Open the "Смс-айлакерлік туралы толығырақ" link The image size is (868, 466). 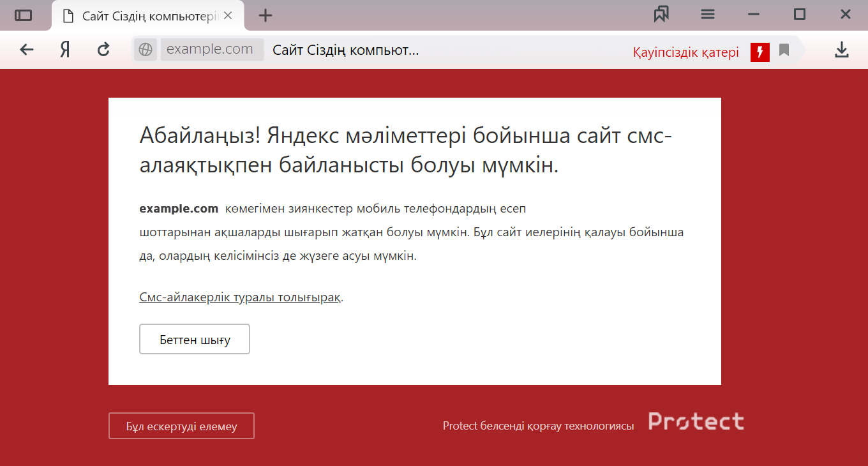pos(240,297)
